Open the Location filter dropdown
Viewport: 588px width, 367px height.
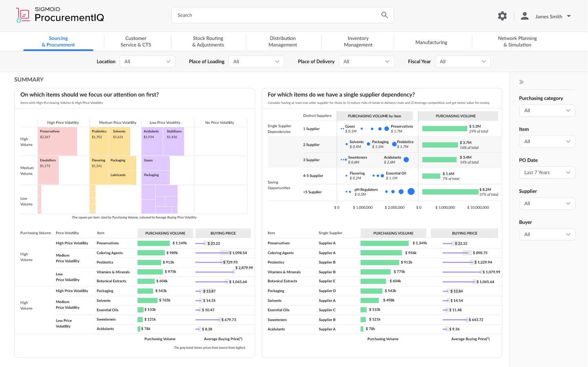[x=147, y=62]
